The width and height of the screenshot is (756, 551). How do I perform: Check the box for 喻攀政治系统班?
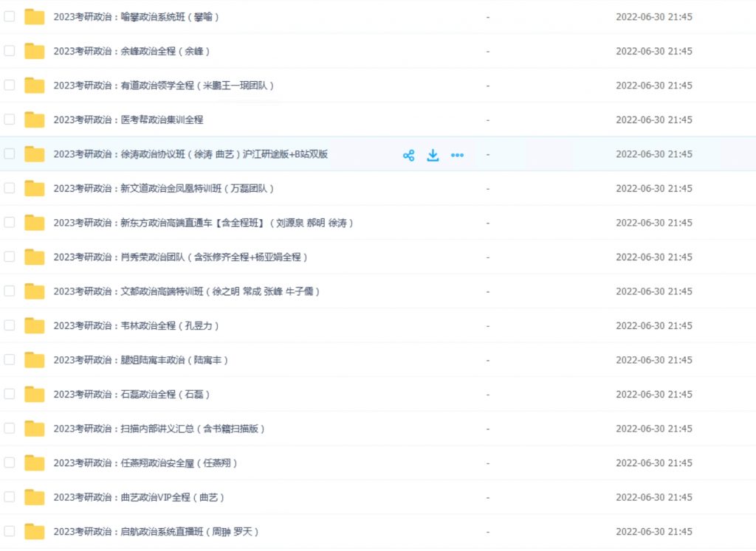[9, 16]
